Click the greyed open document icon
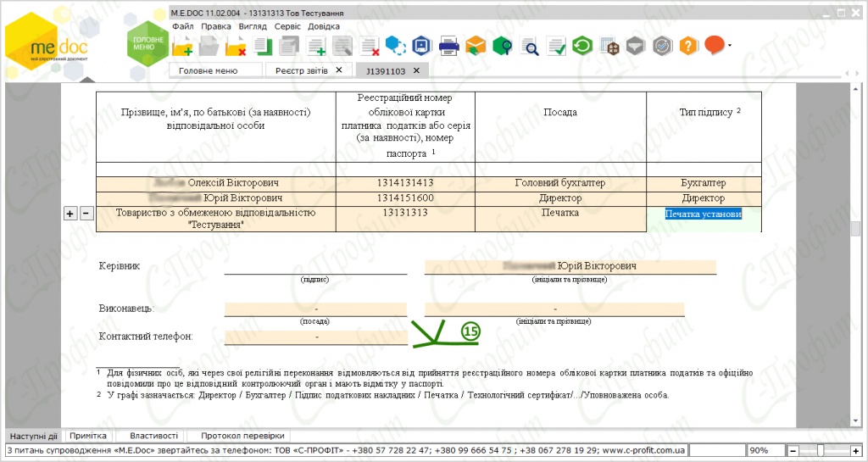Image resolution: width=868 pixels, height=462 pixels. click(209, 47)
